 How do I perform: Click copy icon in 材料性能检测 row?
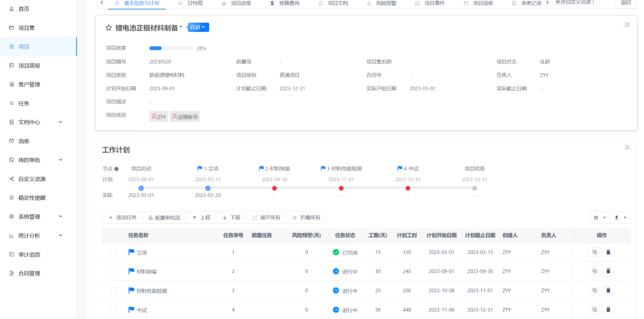594,290
